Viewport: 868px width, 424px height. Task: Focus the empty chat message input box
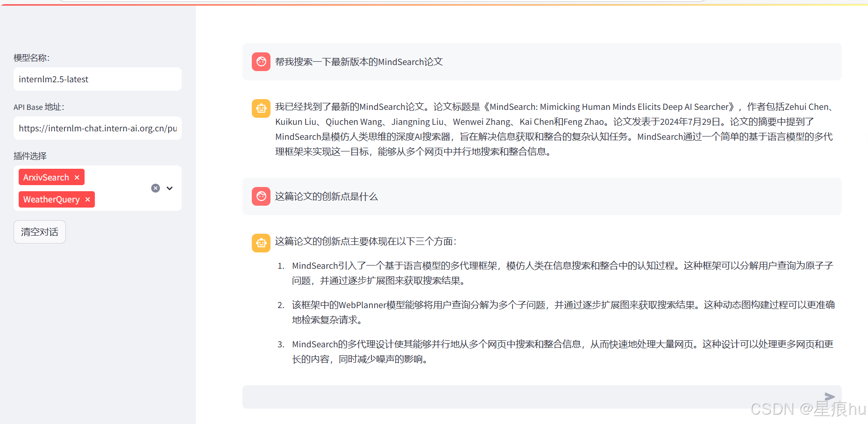point(514,396)
